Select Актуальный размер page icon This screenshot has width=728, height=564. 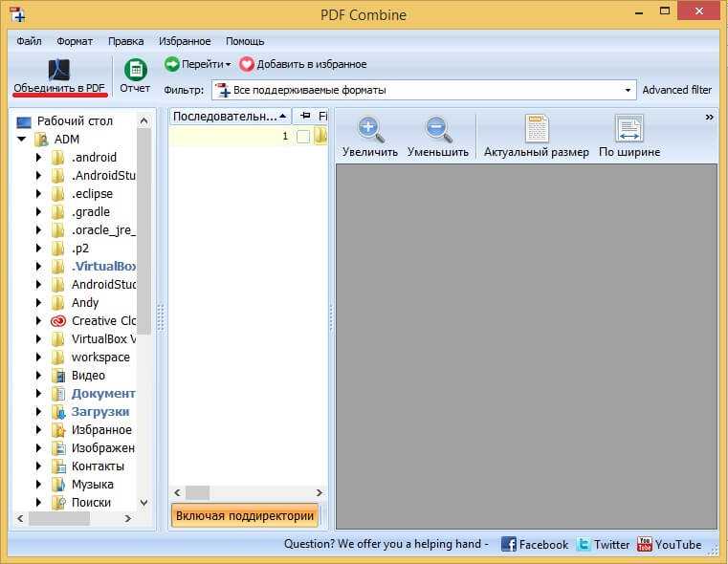537,128
